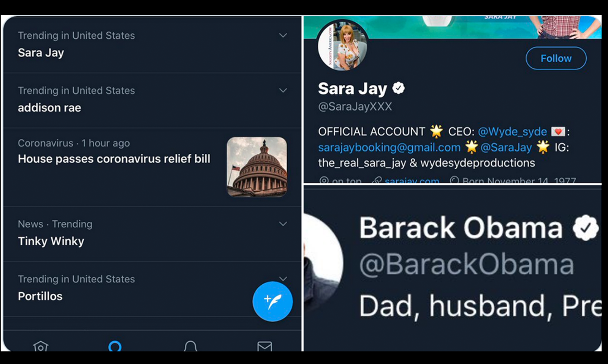Open the Capitol building news thumbnail
The image size is (608, 364).
[x=257, y=167]
